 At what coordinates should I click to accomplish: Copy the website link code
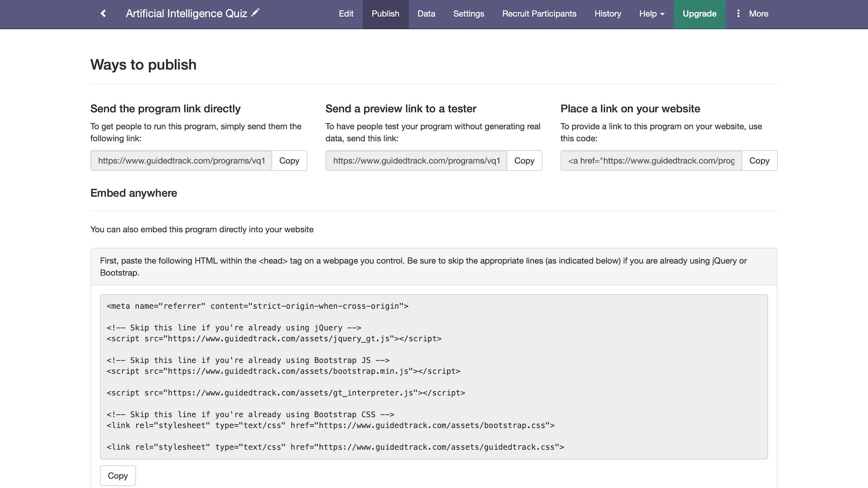[759, 160]
